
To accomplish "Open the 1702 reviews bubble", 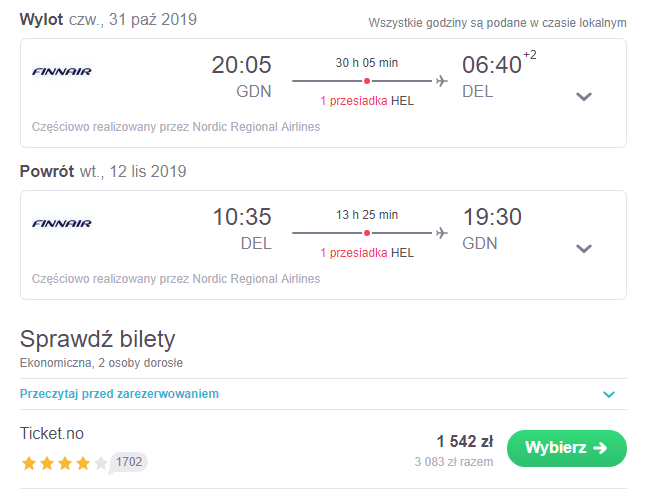I will coord(129,462).
